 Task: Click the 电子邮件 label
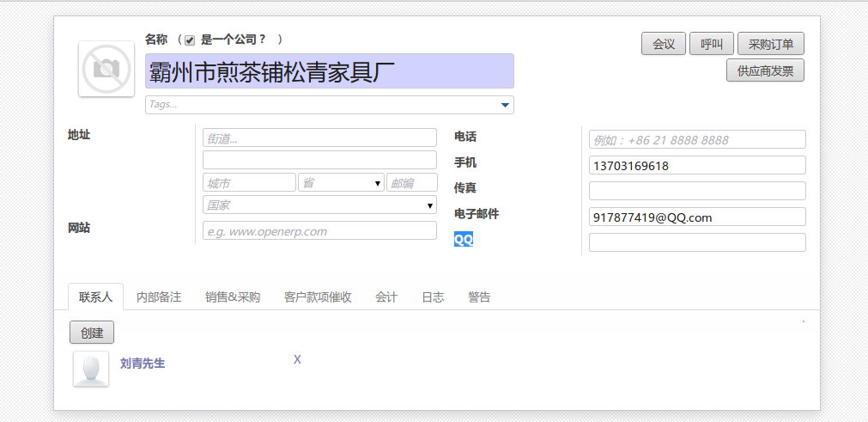coord(476,214)
